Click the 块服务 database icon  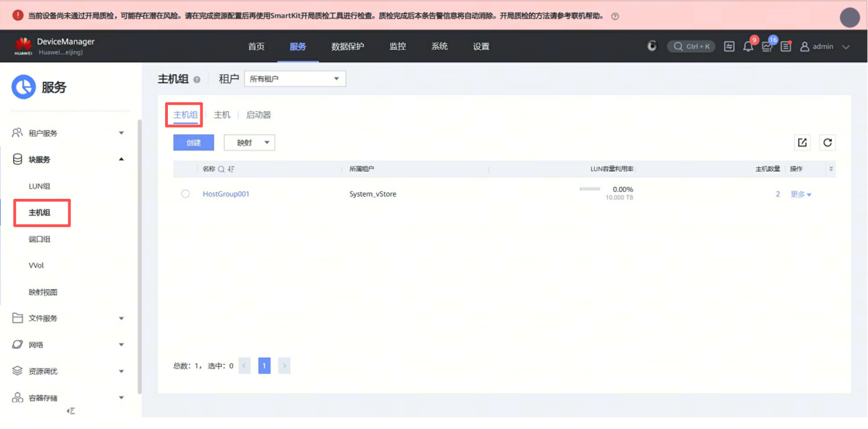[x=17, y=160]
